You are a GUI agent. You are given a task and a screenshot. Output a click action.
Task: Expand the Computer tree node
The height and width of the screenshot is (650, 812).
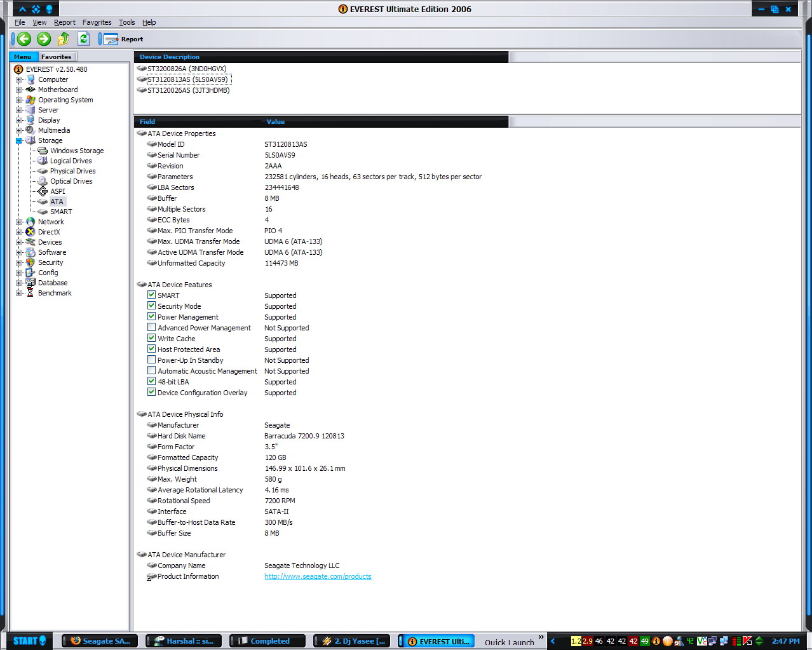18,79
